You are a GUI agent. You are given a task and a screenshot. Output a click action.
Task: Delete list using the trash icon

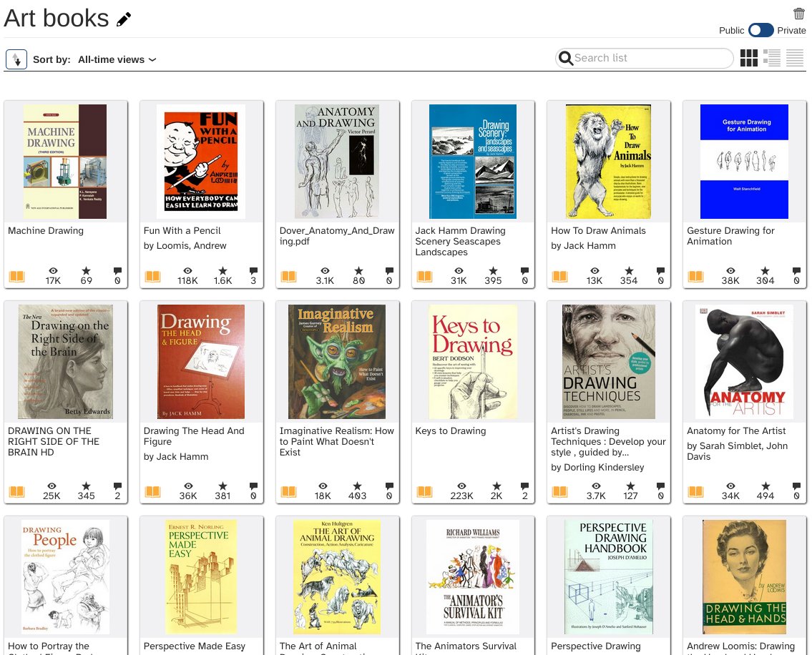pyautogui.click(x=798, y=14)
